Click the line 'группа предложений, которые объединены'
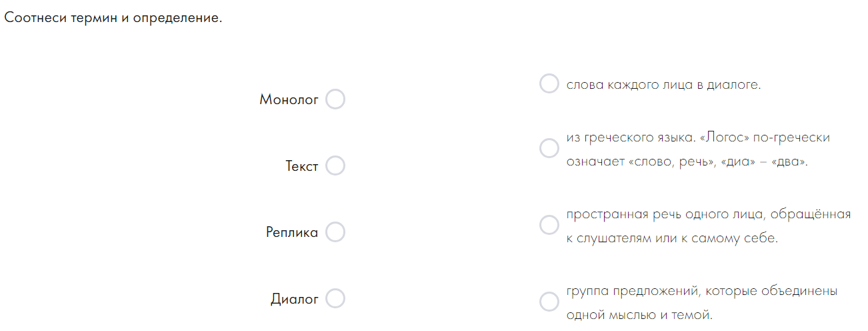Image resolution: width=868 pixels, height=331 pixels. click(702, 291)
